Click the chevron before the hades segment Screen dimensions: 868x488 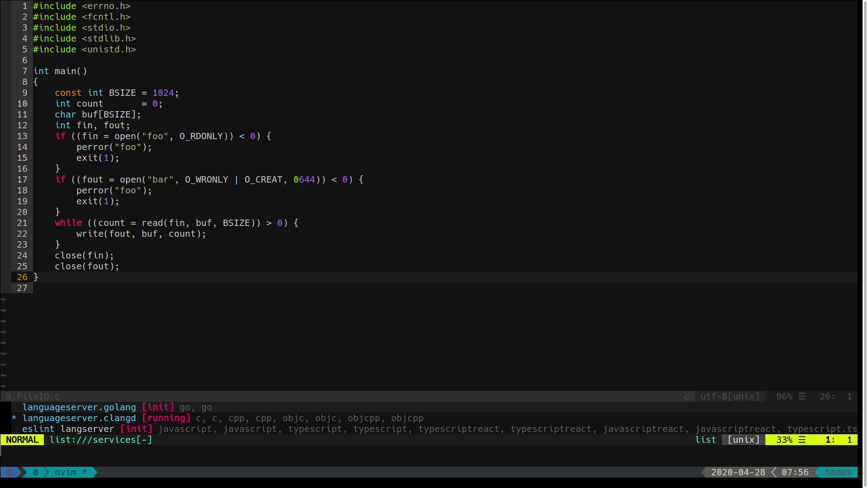coord(817,472)
